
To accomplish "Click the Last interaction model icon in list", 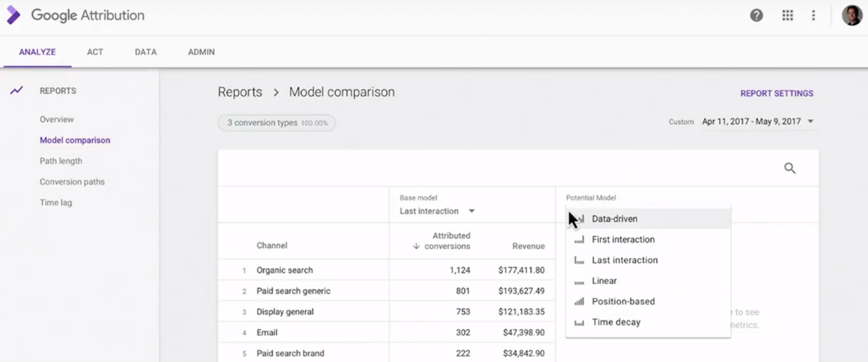I will [579, 260].
